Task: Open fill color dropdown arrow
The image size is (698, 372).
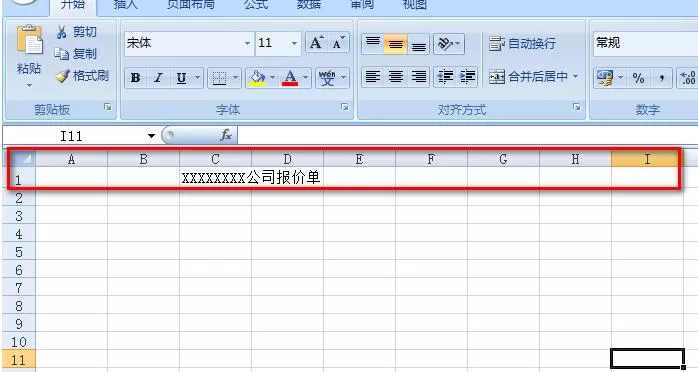Action: click(x=272, y=78)
